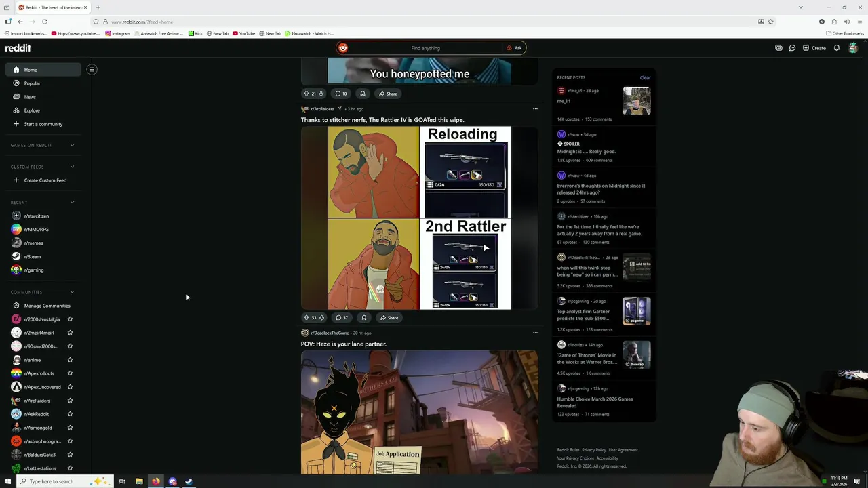
Task: Open the advertise icon in Reddit header
Action: 778,48
